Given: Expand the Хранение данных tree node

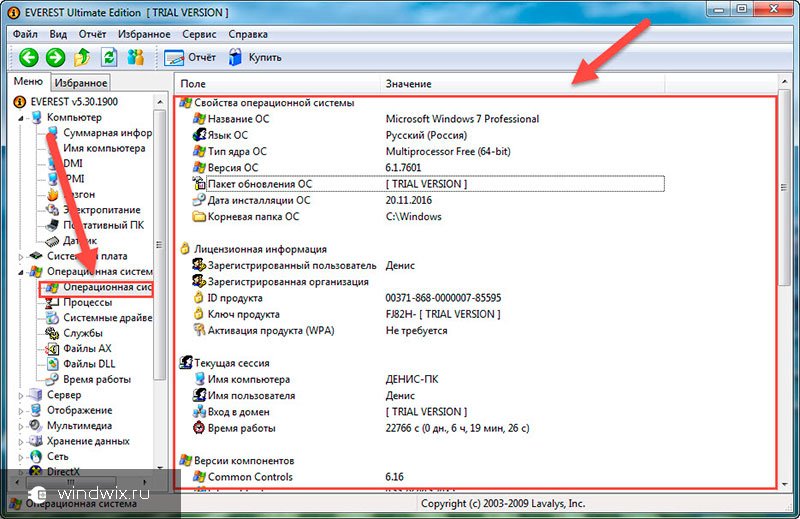Looking at the screenshot, I should click(x=21, y=441).
